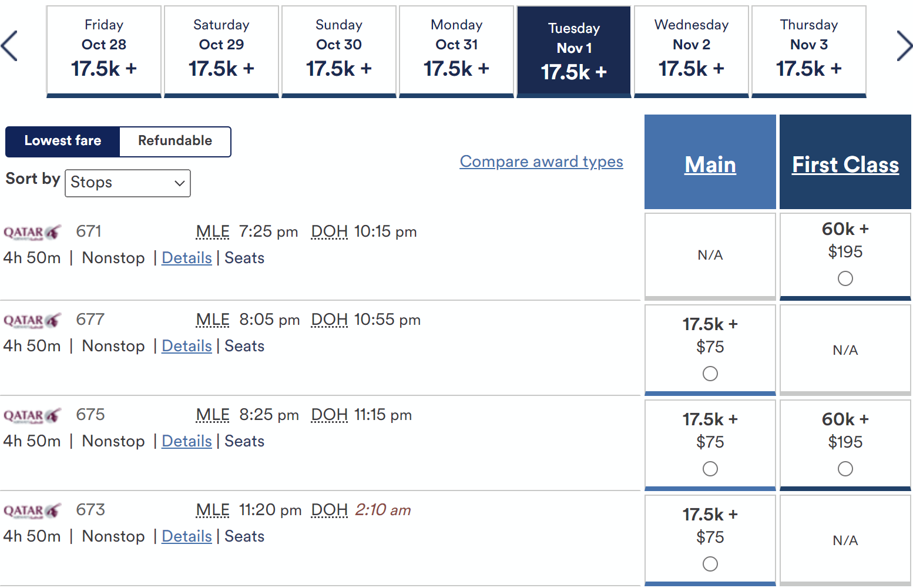Select the Main fare for flight 673
Image resolution: width=913 pixels, height=588 pixels.
click(x=710, y=564)
